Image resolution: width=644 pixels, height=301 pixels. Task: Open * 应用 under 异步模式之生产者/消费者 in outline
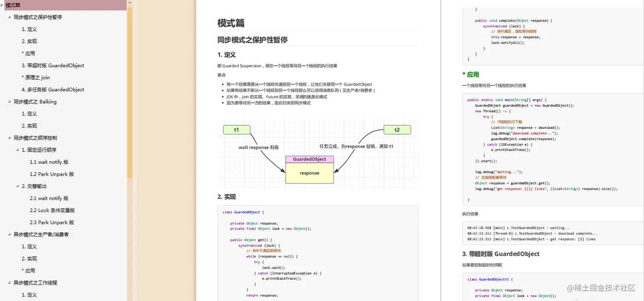28,270
